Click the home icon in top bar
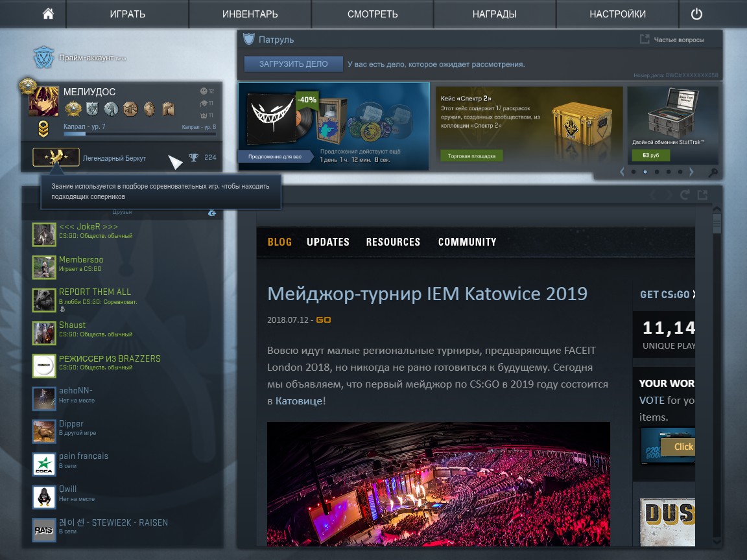Image resolution: width=747 pixels, height=560 pixels. 48,14
